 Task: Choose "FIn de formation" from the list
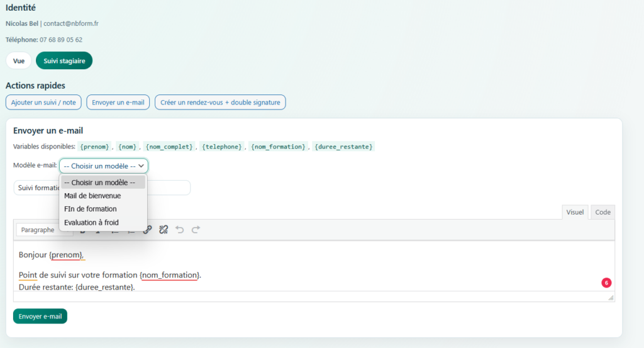pyautogui.click(x=91, y=209)
